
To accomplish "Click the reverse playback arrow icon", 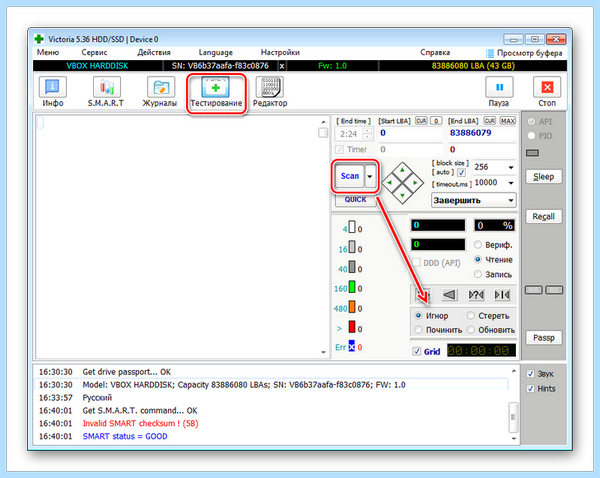I will pos(449,295).
